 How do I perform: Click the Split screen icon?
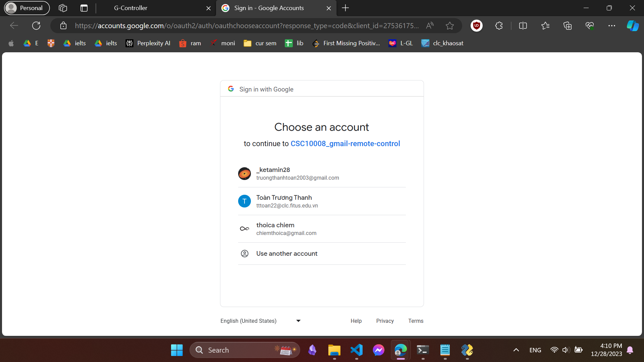click(523, 25)
